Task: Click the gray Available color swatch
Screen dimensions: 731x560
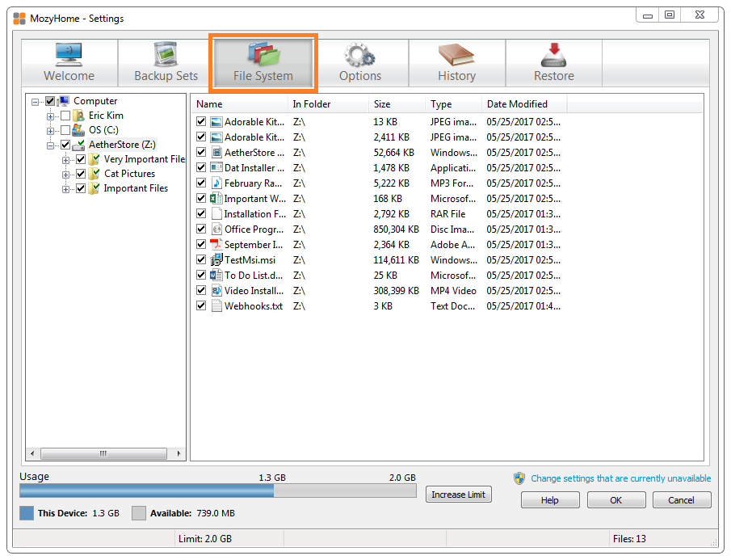Action: tap(139, 513)
